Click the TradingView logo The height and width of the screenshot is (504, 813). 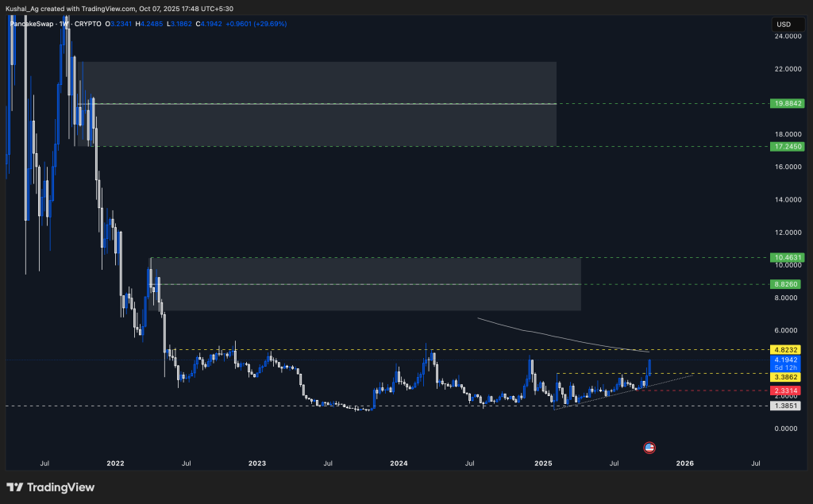[50, 487]
